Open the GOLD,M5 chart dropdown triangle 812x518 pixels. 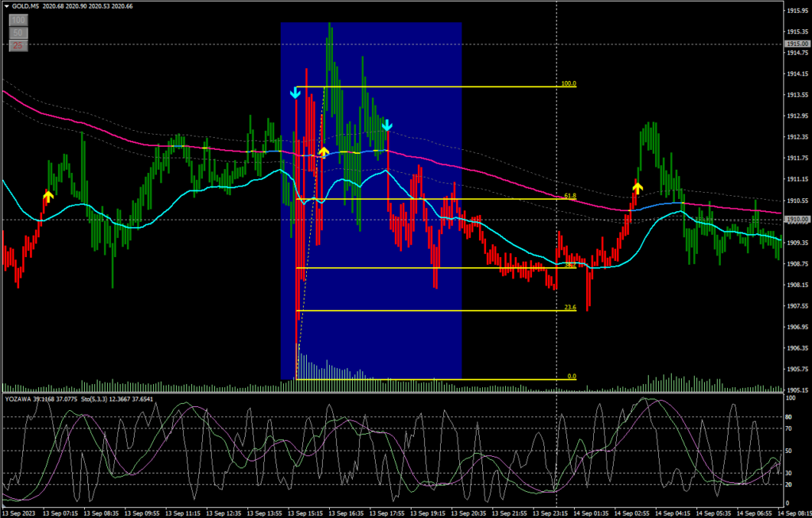[x=6, y=6]
